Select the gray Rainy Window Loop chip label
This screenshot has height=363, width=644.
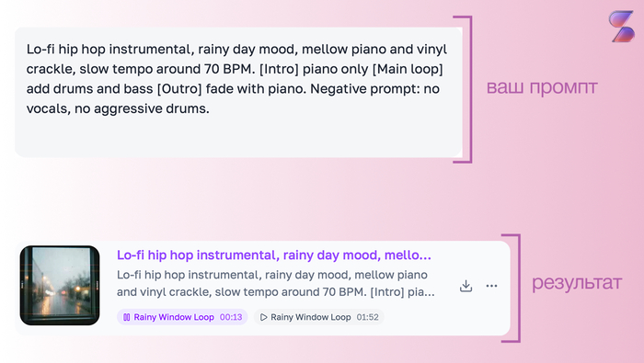click(311, 317)
